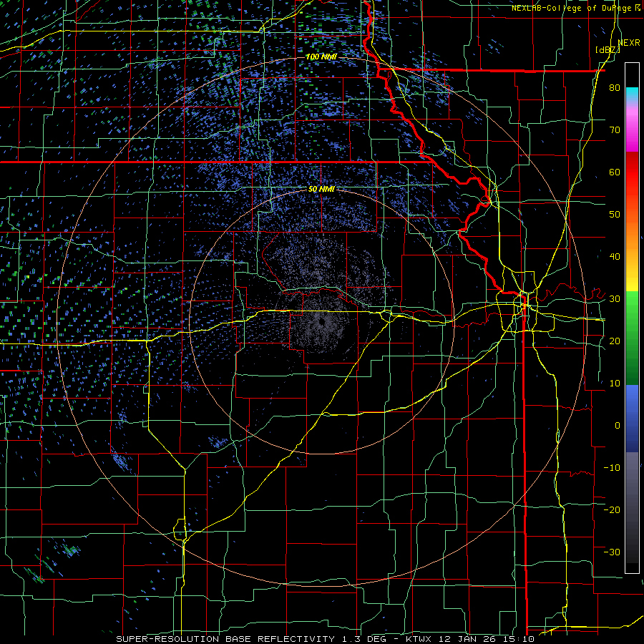
Task: Click the -30 dBZ scale value
Action: tap(612, 552)
